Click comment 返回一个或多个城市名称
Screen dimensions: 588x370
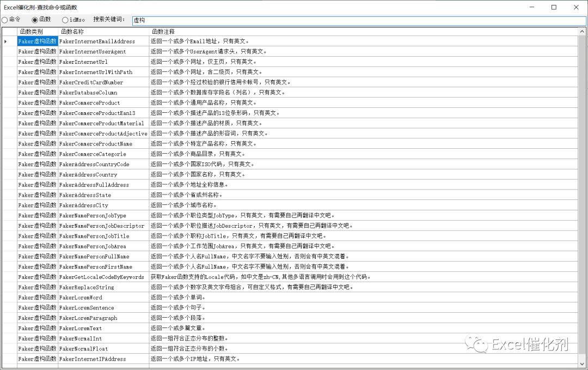pyautogui.click(x=363, y=205)
